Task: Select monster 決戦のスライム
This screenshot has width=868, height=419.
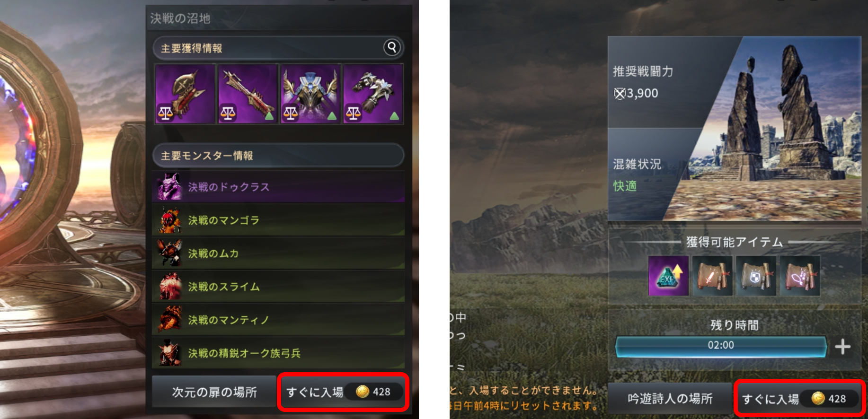Action: 278,287
